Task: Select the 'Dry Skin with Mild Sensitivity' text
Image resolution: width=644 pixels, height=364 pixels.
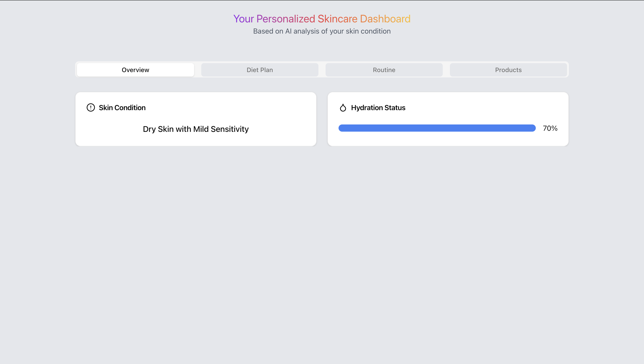Action: 196,129
